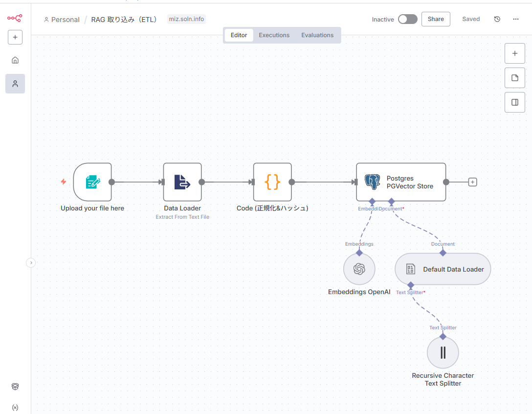Select the Recursive Character Text Splitter node

[443, 352]
